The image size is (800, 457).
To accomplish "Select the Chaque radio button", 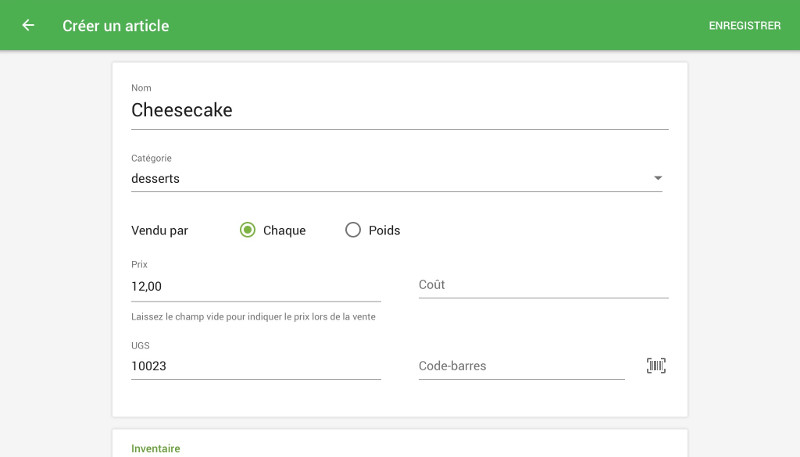I will point(248,230).
